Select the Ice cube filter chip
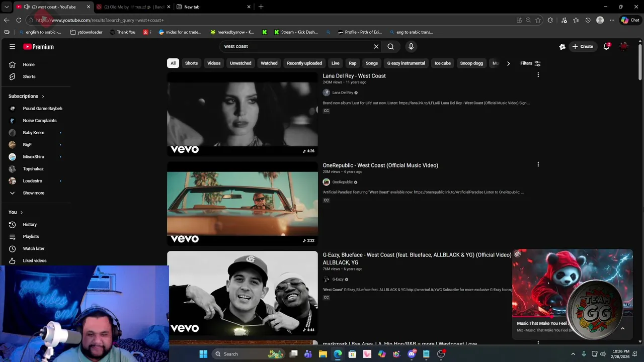This screenshot has height=362, width=644. pyautogui.click(x=442, y=63)
